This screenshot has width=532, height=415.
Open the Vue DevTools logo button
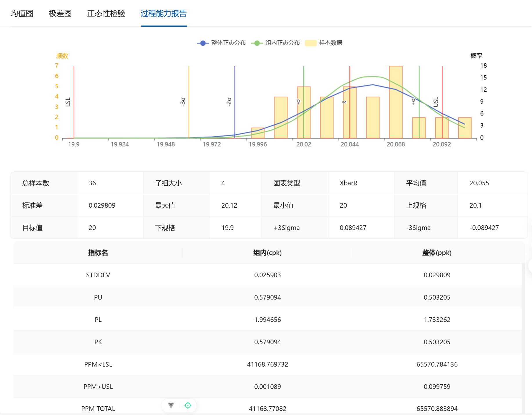click(x=171, y=405)
